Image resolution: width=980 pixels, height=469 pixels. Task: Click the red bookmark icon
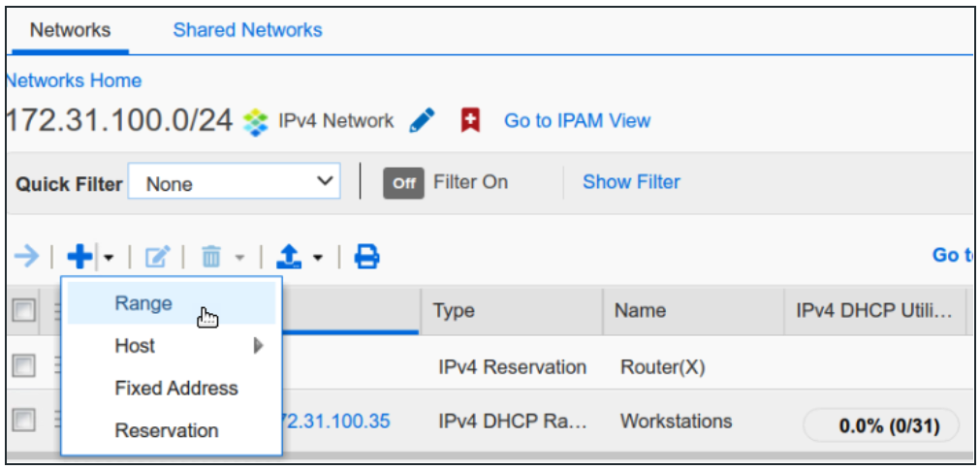coord(470,121)
